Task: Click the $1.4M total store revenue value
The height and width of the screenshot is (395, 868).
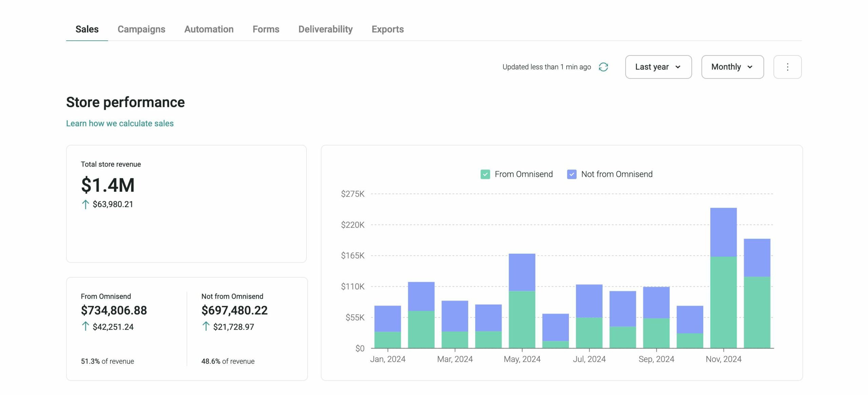Action: point(108,185)
